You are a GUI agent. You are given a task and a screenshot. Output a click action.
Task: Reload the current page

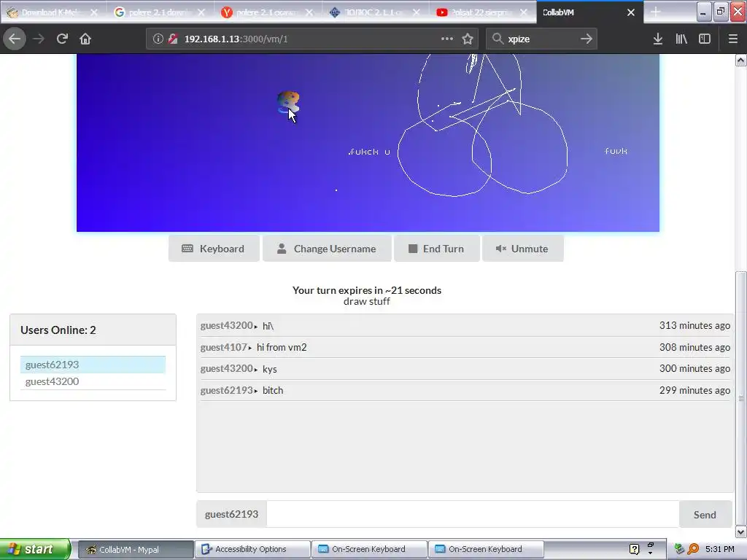tap(62, 39)
